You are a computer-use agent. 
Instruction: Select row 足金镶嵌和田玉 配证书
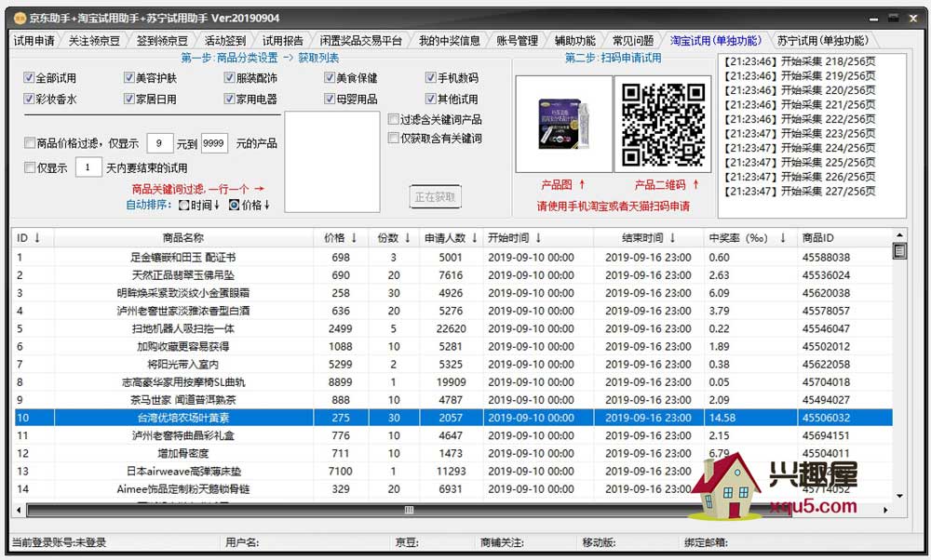point(453,258)
